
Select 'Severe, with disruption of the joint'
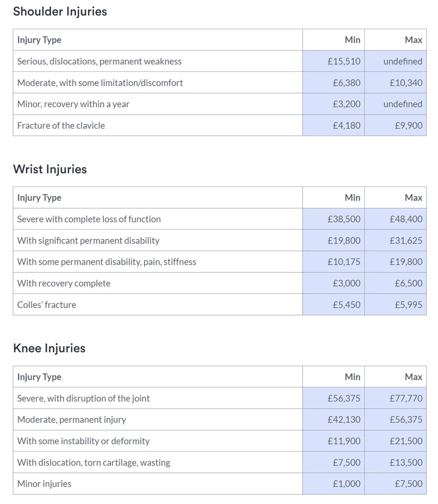[x=83, y=399]
